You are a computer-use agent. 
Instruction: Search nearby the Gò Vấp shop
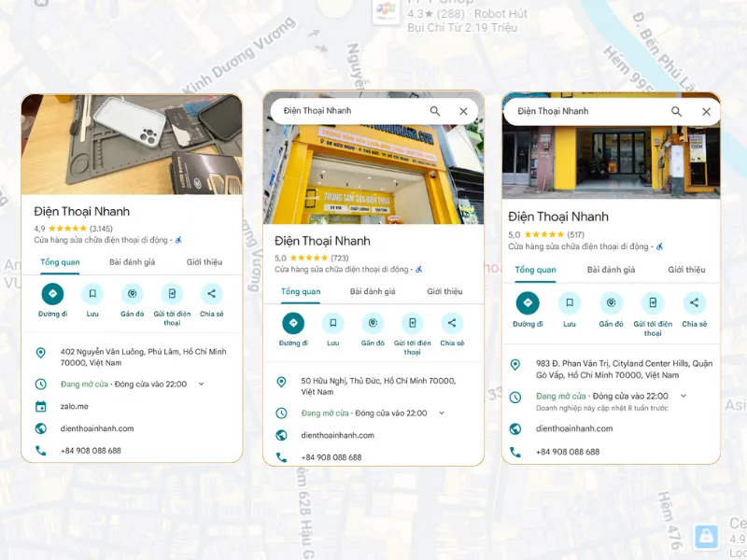(x=612, y=302)
